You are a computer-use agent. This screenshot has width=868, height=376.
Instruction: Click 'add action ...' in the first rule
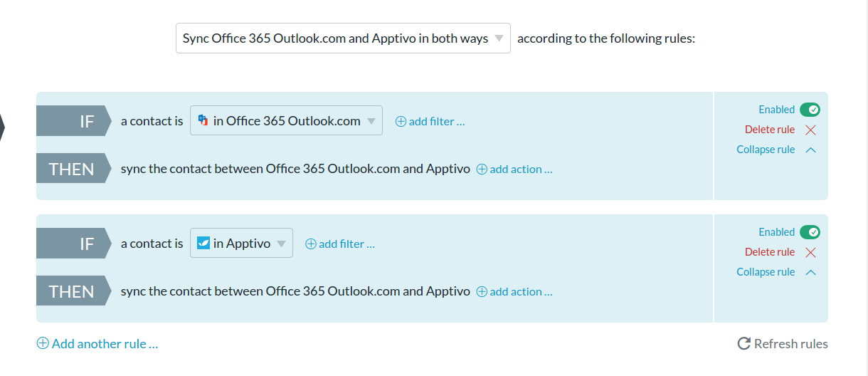pyautogui.click(x=521, y=169)
